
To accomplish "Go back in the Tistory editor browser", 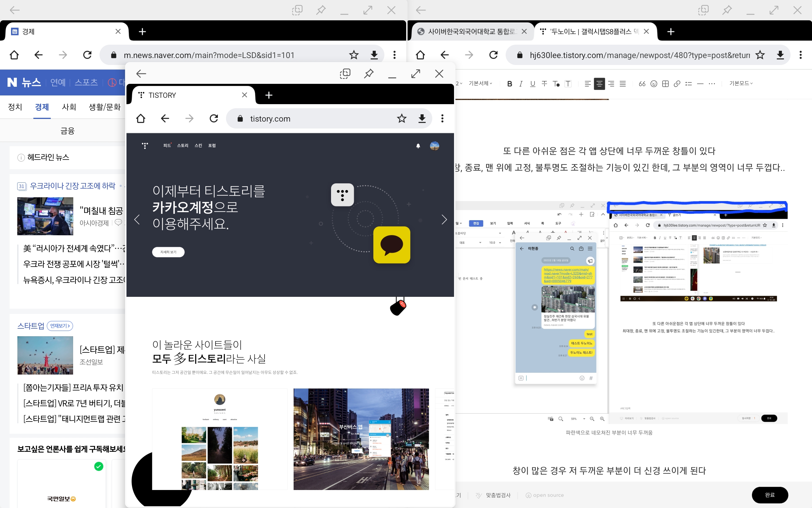I will [x=444, y=55].
